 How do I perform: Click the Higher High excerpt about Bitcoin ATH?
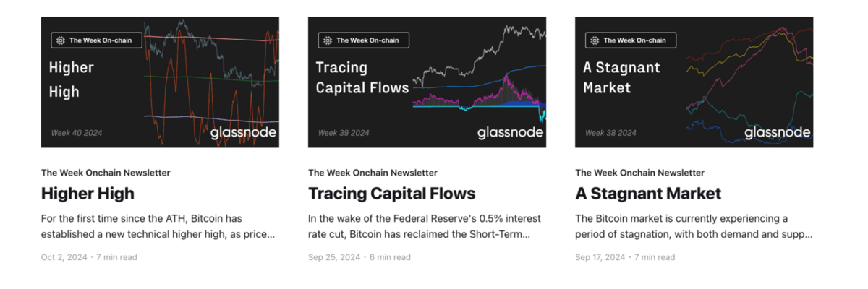click(158, 226)
